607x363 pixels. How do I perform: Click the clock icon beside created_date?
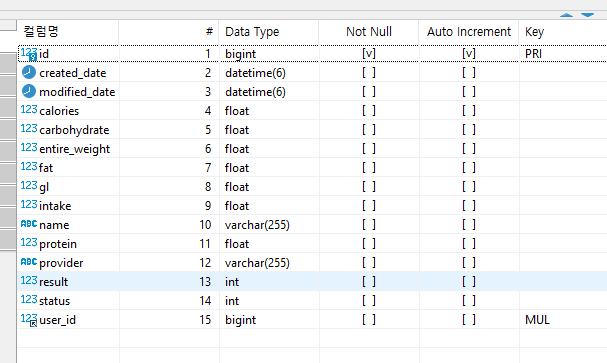(29, 72)
